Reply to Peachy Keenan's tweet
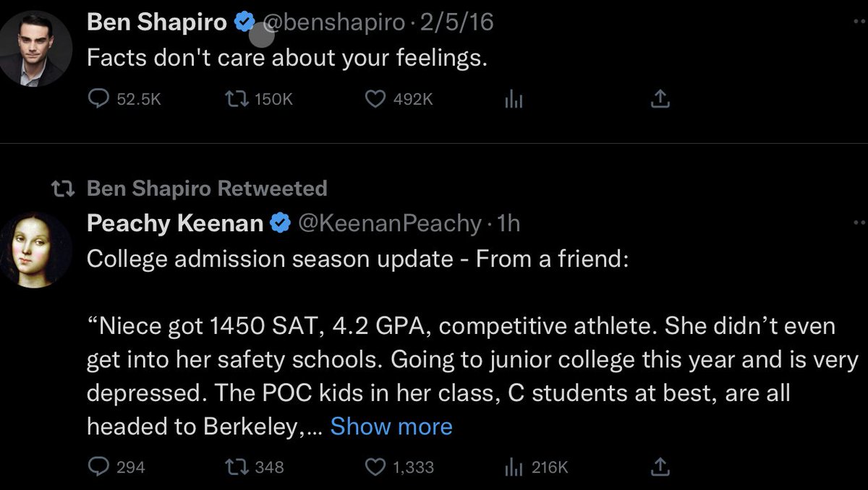Viewport: 868px width, 490px height. coord(97,468)
